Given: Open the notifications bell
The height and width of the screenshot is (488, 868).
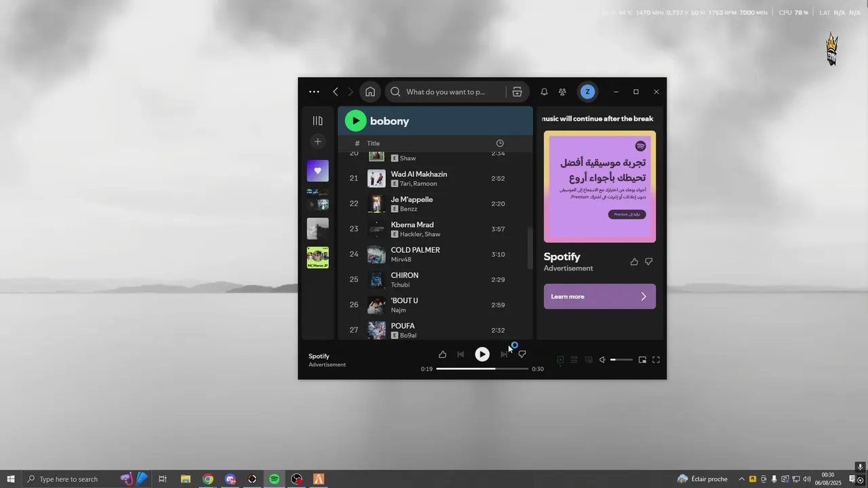Looking at the screenshot, I should (x=544, y=91).
